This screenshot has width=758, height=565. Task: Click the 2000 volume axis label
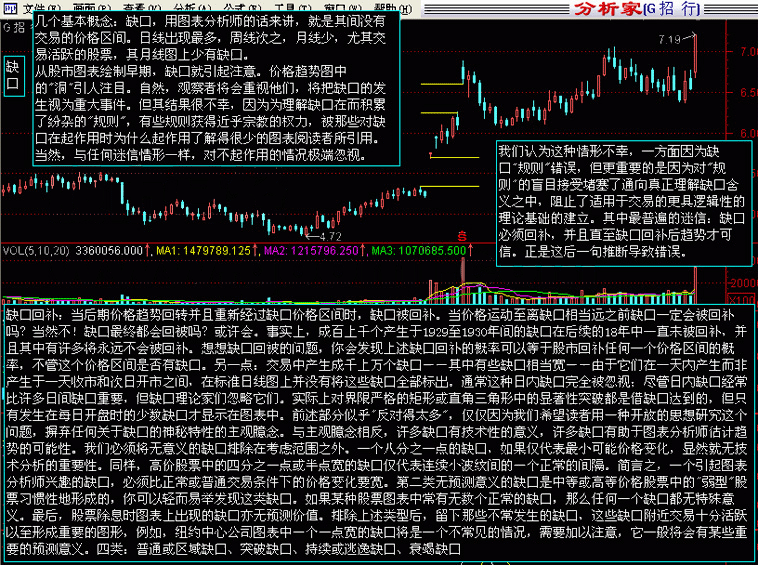743,283
